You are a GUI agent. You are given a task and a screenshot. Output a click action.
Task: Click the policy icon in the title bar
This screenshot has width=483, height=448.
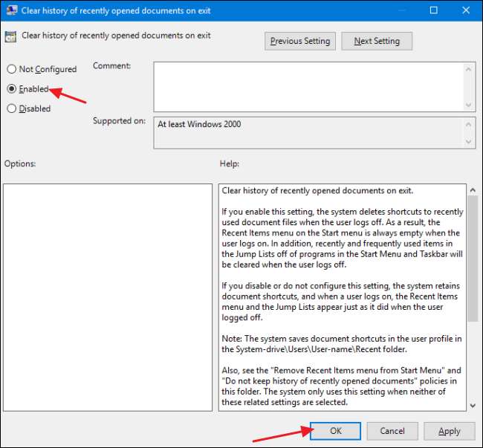[11, 10]
